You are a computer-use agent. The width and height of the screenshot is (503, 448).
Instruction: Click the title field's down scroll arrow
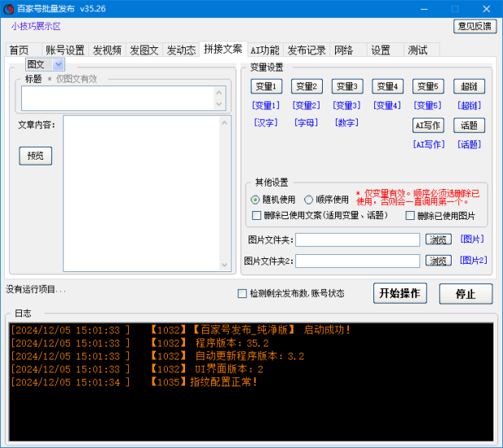pyautogui.click(x=219, y=103)
